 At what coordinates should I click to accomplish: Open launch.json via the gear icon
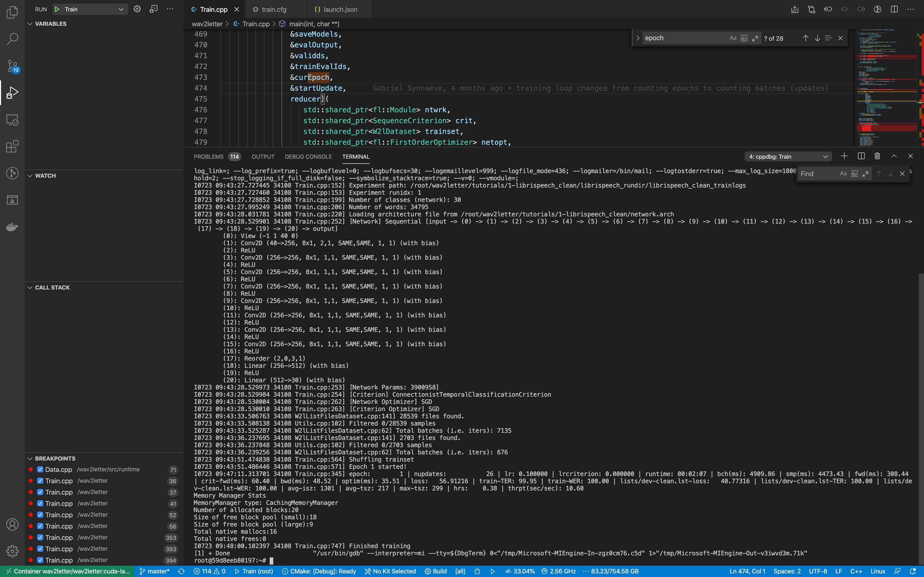137,9
